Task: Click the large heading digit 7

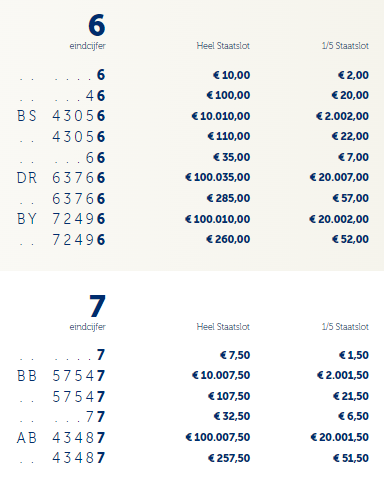Action: pos(97,306)
